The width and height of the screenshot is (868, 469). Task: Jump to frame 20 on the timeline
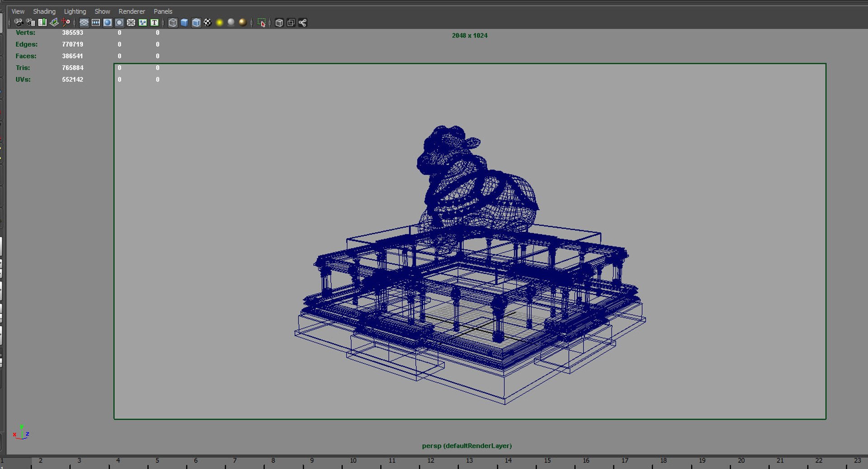[741, 461]
